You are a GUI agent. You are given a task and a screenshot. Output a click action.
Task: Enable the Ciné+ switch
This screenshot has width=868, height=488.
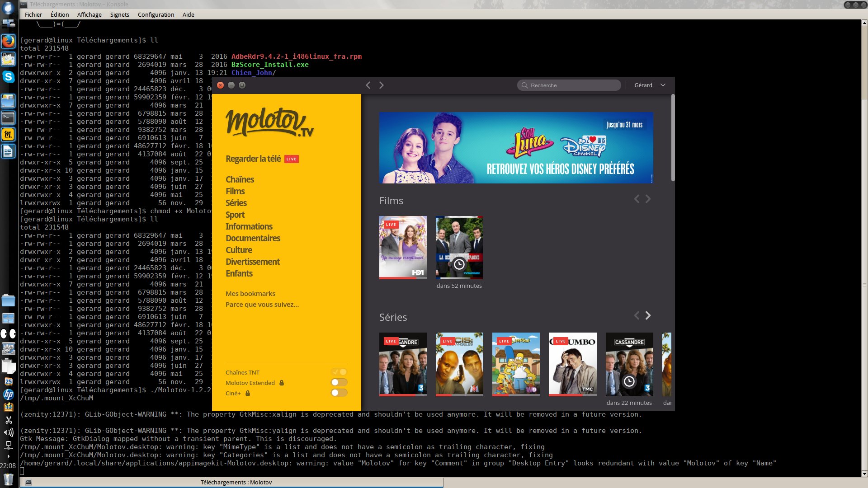pos(339,393)
